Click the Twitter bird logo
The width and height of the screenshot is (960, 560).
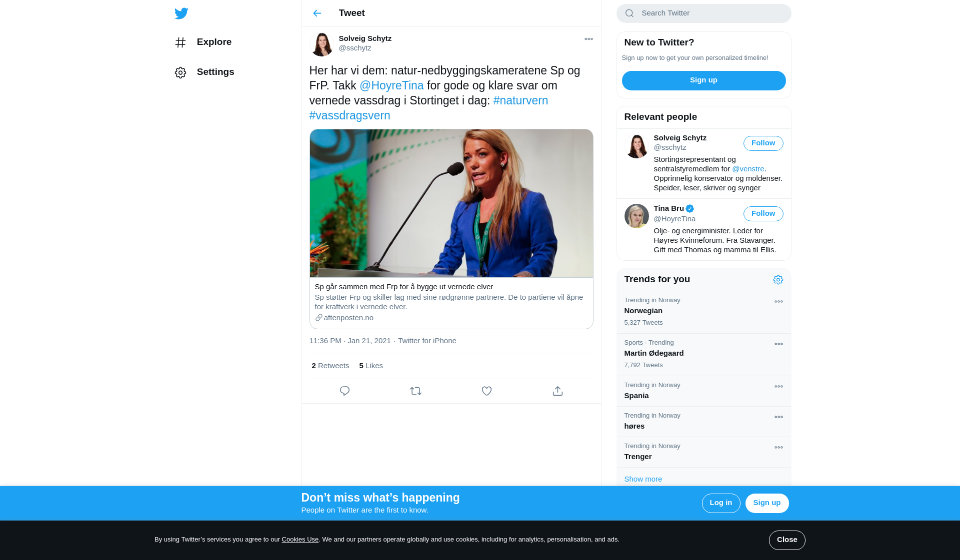pyautogui.click(x=181, y=13)
